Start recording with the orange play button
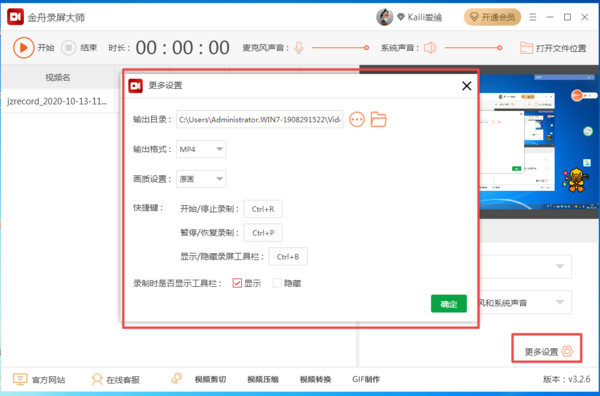 click(x=23, y=47)
